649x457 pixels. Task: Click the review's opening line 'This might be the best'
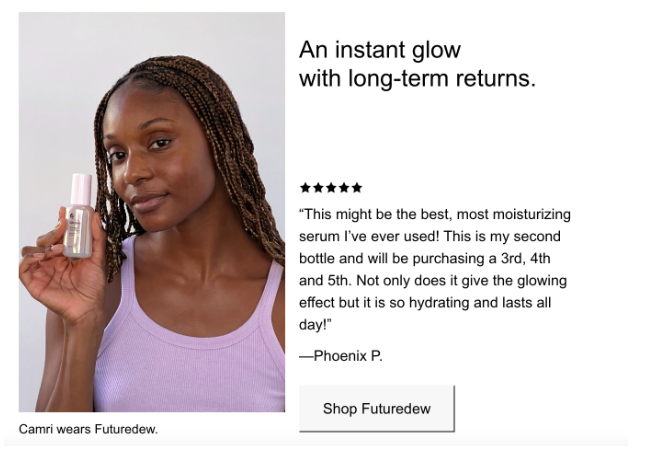pyautogui.click(x=434, y=214)
